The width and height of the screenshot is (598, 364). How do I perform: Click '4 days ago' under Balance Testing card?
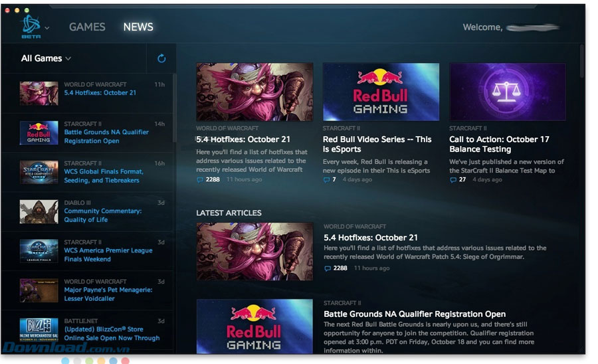click(x=487, y=179)
